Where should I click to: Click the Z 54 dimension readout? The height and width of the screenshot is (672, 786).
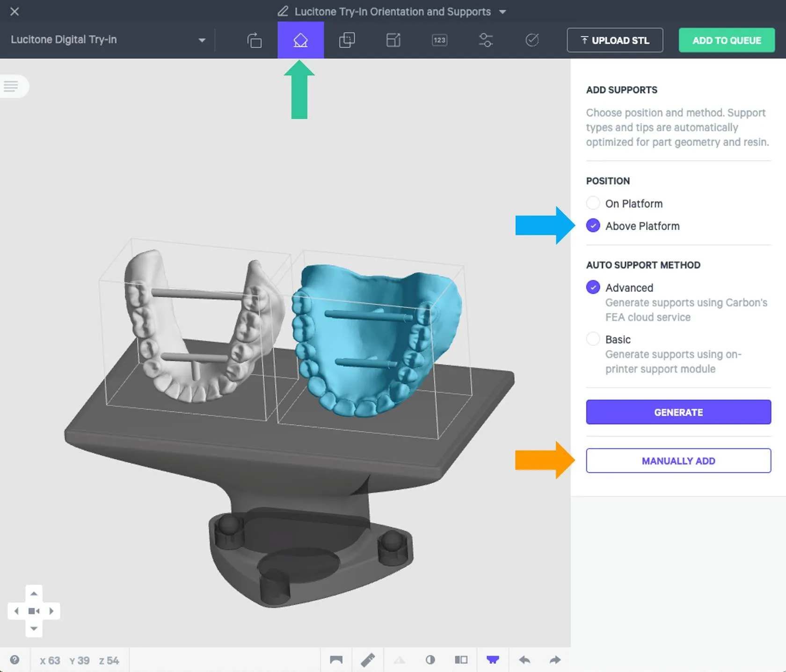pyautogui.click(x=109, y=660)
